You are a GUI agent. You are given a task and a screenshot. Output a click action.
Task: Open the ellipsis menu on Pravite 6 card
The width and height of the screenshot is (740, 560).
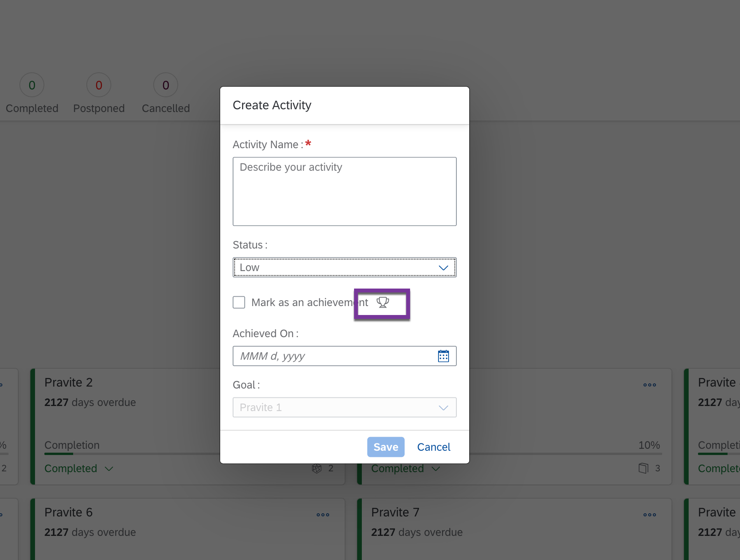323,514
